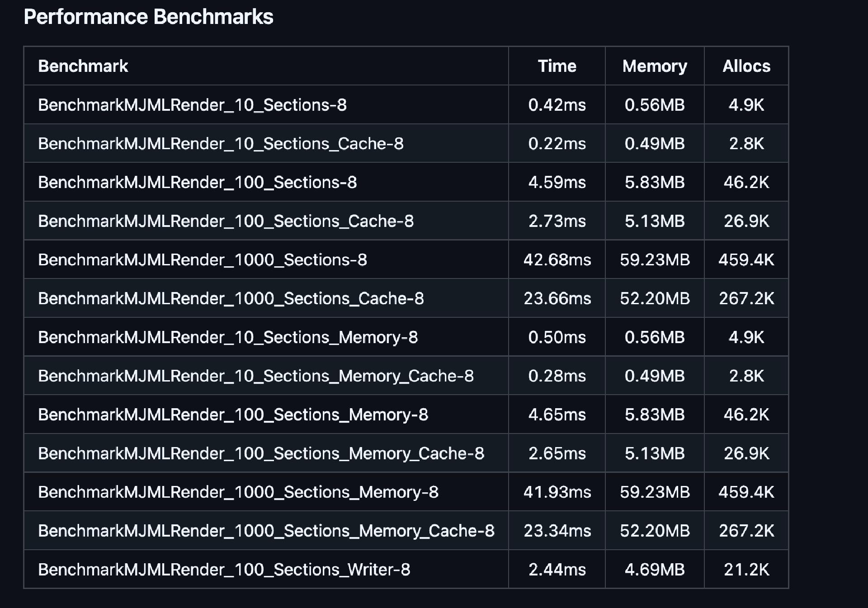The image size is (868, 608).
Task: Click the 0.28ms time value
Action: pos(557,376)
